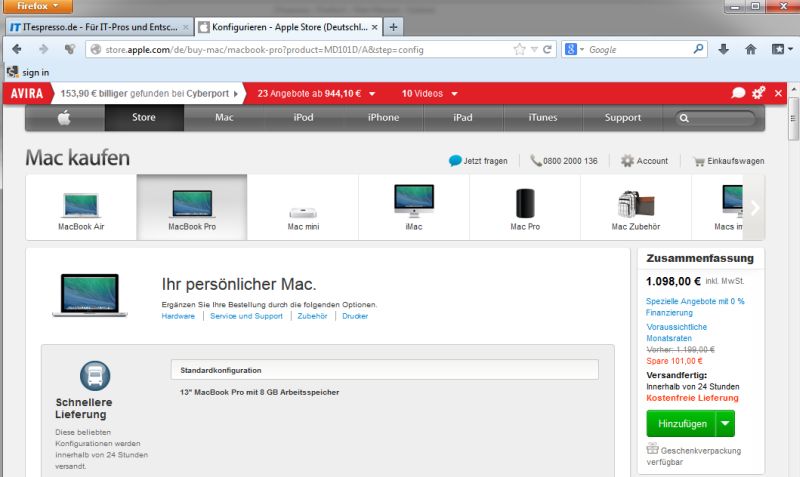Click the Schnellere Lieferung truck icon
The width and height of the screenshot is (800, 477).
pyautogui.click(x=95, y=376)
